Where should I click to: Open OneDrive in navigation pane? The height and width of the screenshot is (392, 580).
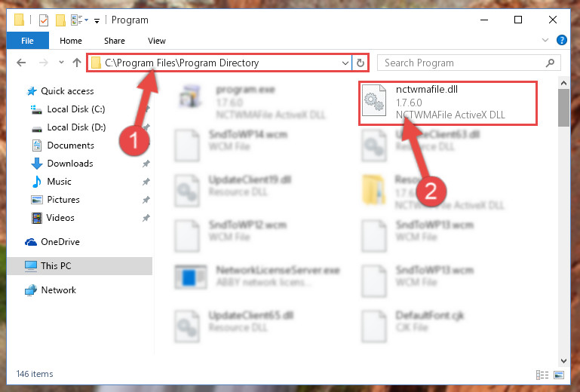coord(60,242)
